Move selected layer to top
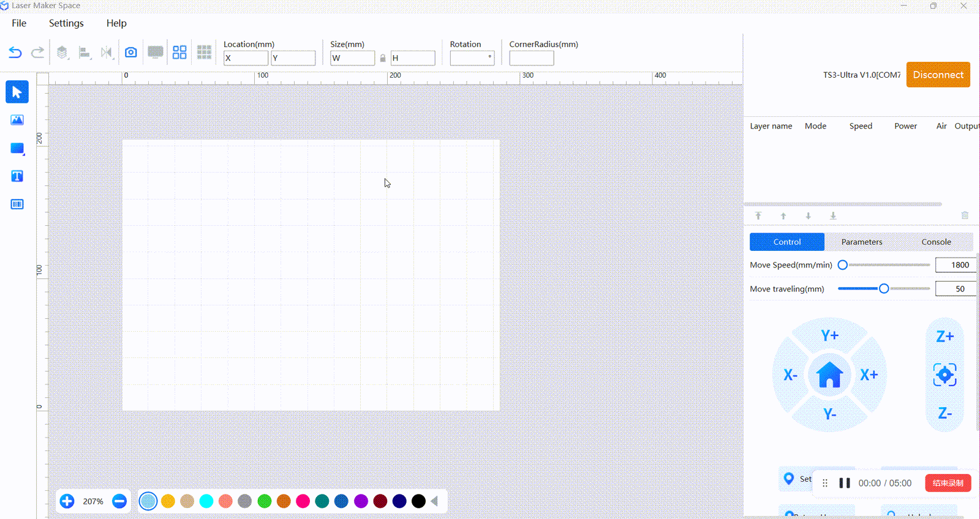980x519 pixels. pos(758,215)
